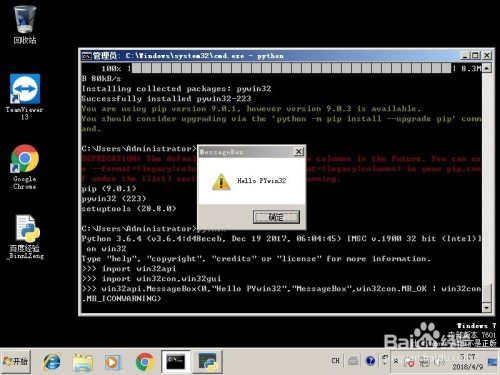Maximize the cmd window
This screenshot has height=375, width=500.
coord(476,56)
